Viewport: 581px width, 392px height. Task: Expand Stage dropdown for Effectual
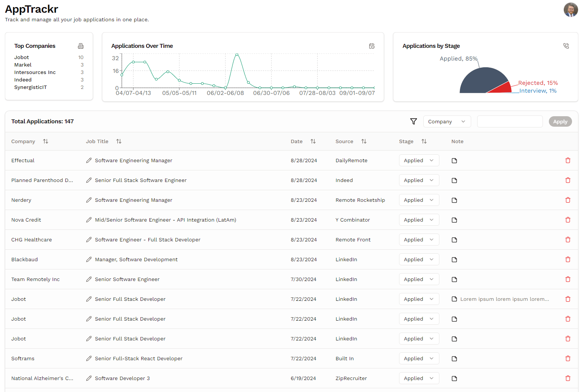point(419,160)
